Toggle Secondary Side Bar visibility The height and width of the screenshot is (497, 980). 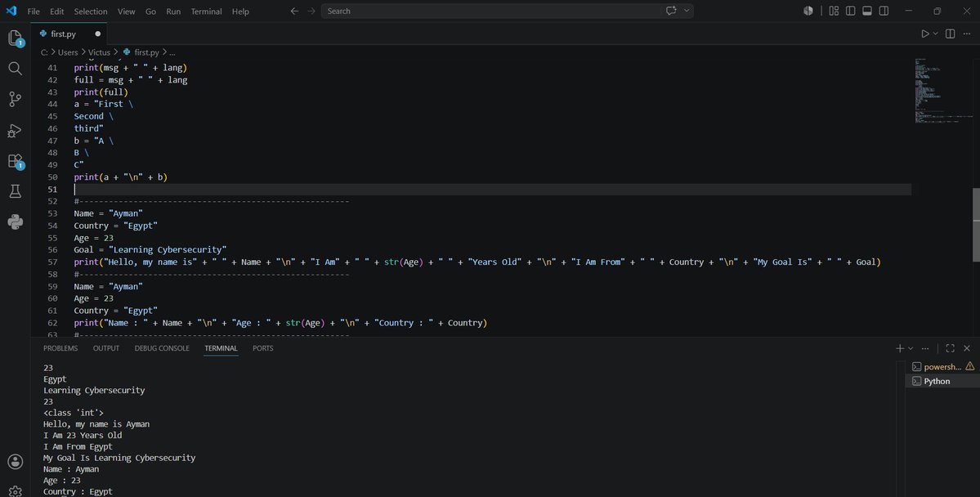pos(884,11)
